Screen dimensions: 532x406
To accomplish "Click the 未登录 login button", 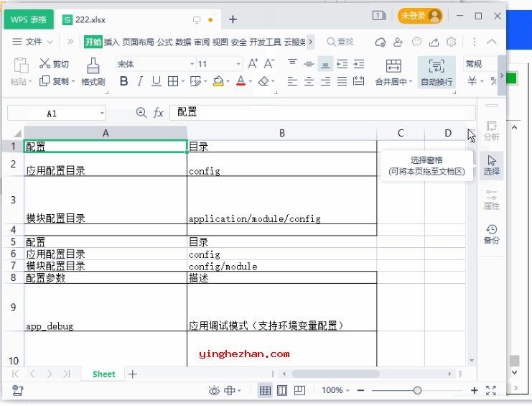I will pos(420,16).
